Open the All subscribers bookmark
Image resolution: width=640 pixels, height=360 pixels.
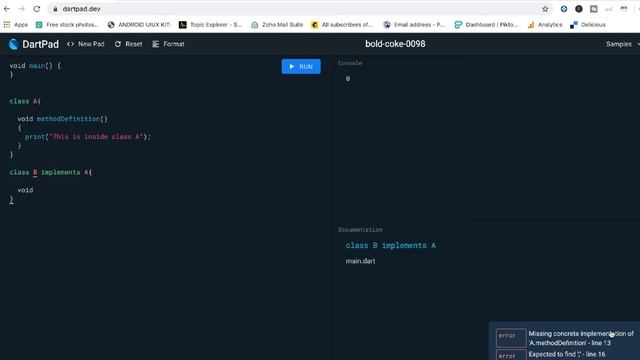[342, 24]
